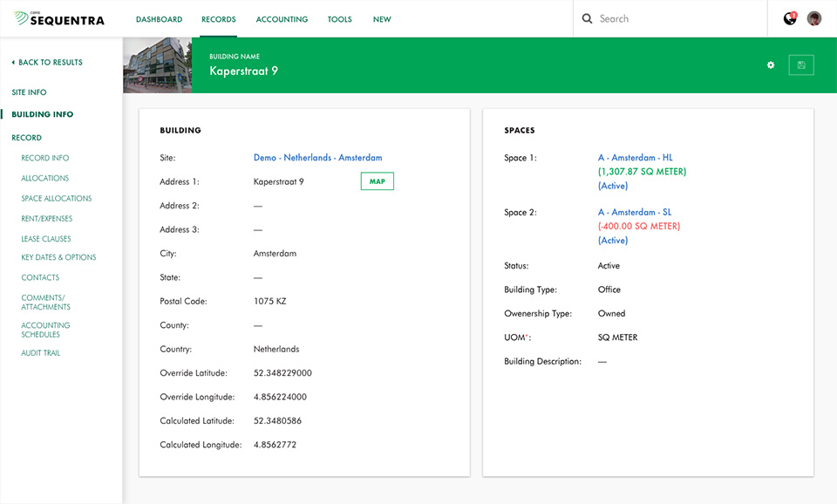Click the Kaperstraat 9 building photo thumbnail

tap(158, 65)
